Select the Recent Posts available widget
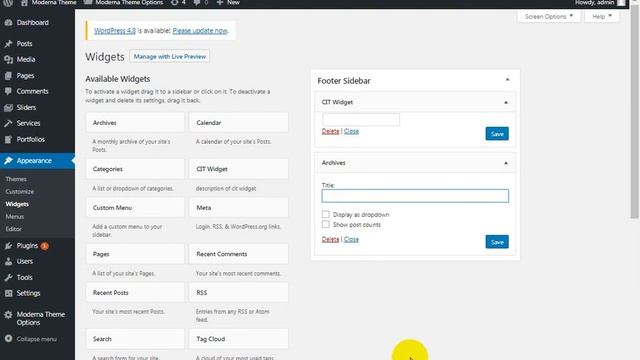The height and width of the screenshot is (360, 640). click(x=135, y=293)
